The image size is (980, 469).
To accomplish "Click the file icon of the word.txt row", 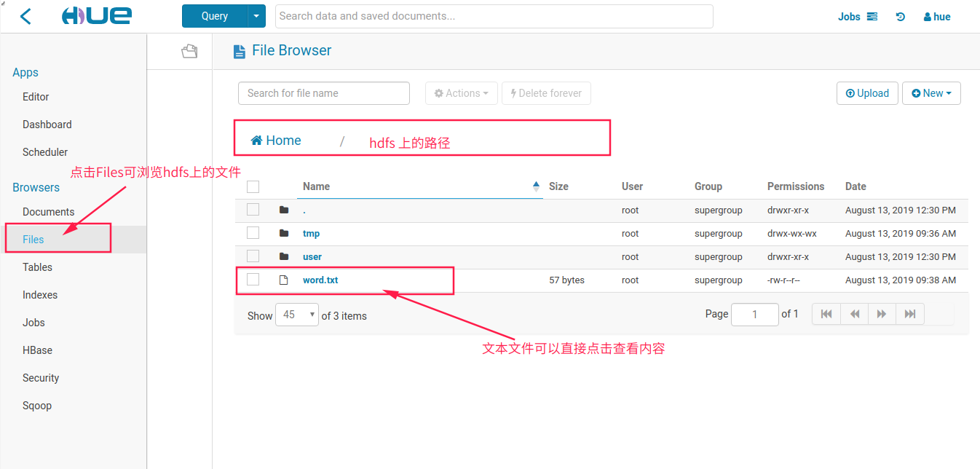I will pos(284,280).
